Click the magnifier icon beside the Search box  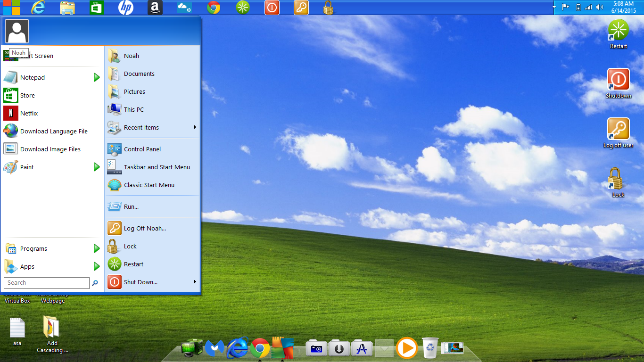(95, 283)
